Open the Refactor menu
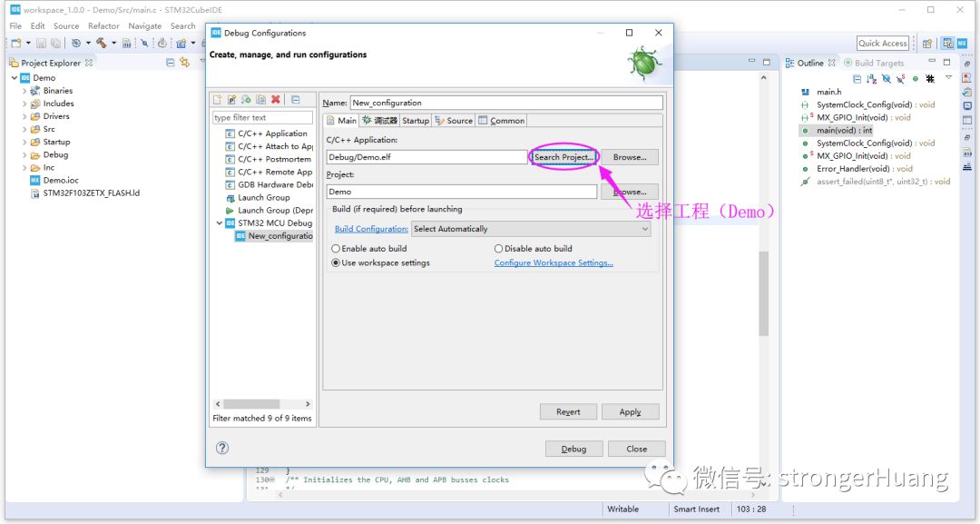Image resolution: width=980 pixels, height=524 pixels. click(103, 26)
